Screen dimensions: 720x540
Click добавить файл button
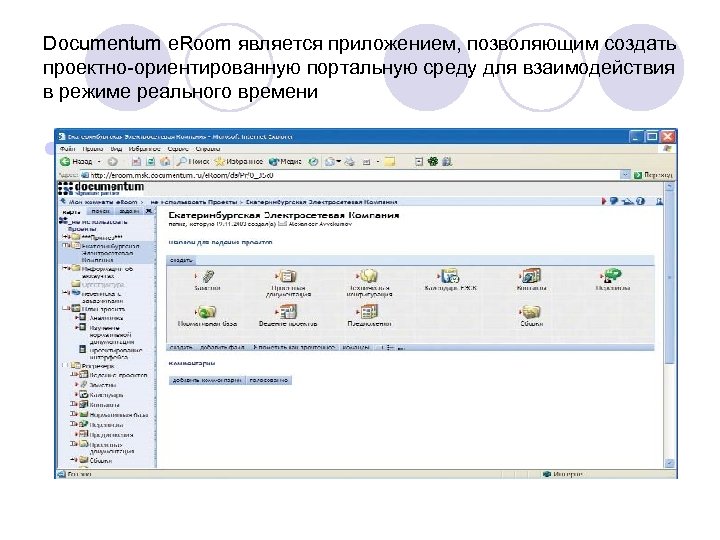click(223, 348)
